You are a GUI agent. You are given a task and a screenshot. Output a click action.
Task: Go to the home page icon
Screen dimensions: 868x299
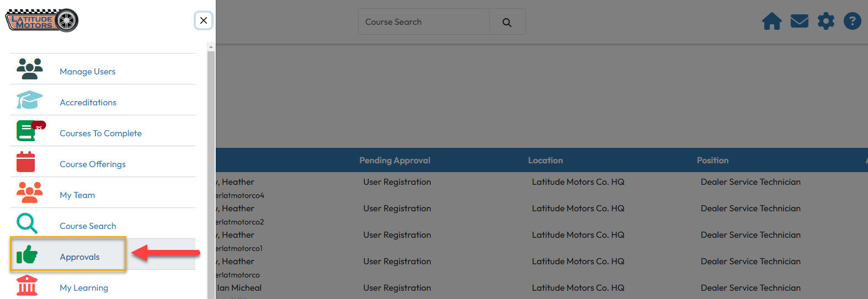(x=771, y=22)
